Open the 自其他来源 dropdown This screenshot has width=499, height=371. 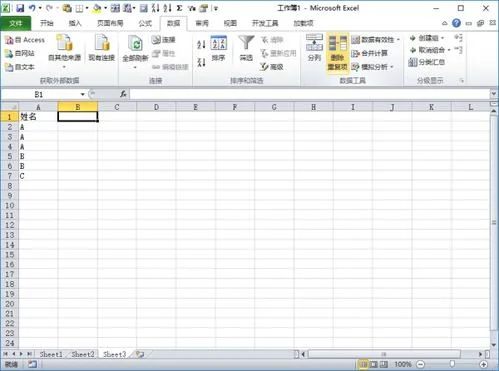64,52
